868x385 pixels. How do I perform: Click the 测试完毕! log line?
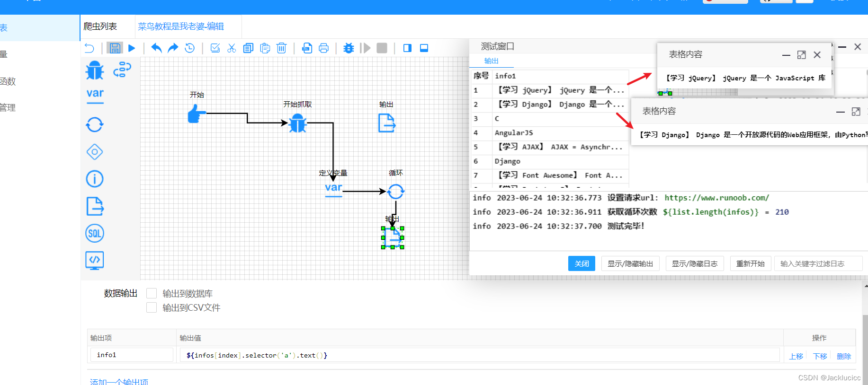pyautogui.click(x=558, y=226)
